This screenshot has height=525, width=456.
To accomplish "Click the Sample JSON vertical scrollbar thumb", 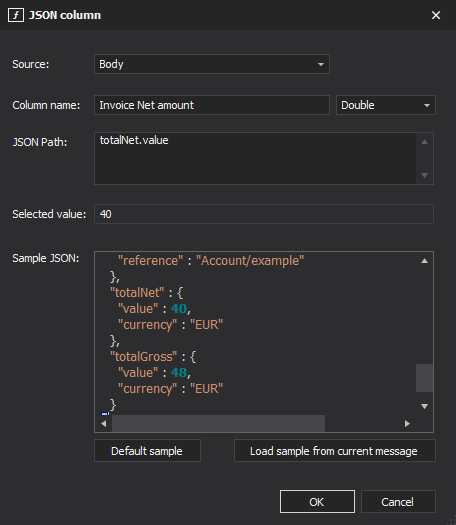I will pyautogui.click(x=425, y=378).
